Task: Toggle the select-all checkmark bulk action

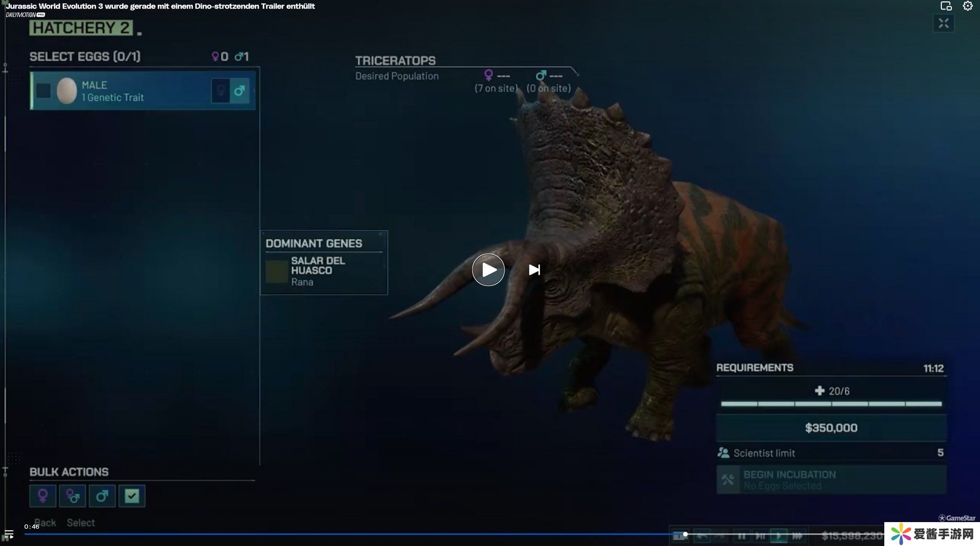Action: coord(132,496)
